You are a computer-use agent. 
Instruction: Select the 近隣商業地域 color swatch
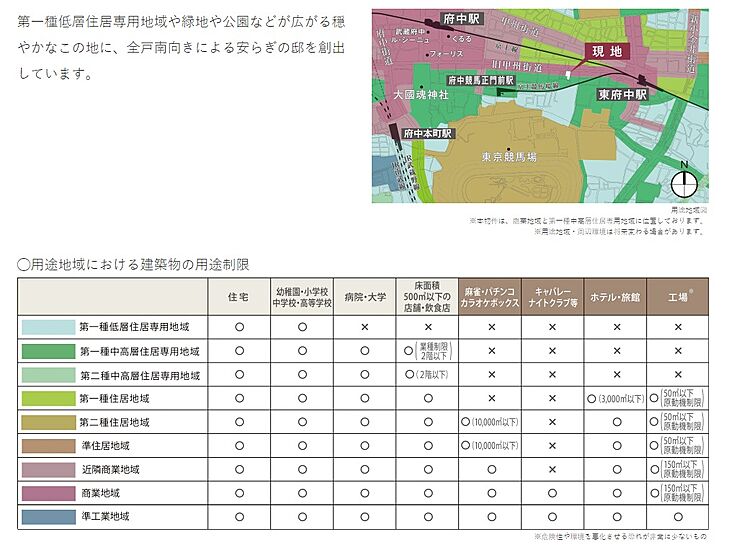(46, 469)
